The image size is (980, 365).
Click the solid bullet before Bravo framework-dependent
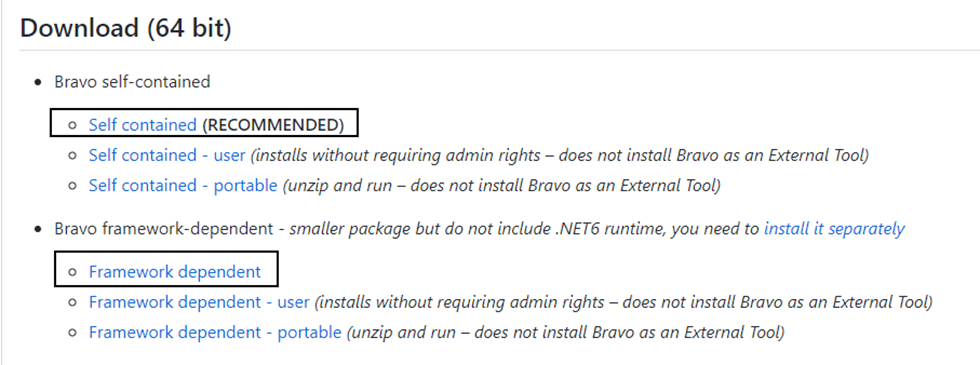pyautogui.click(x=39, y=229)
